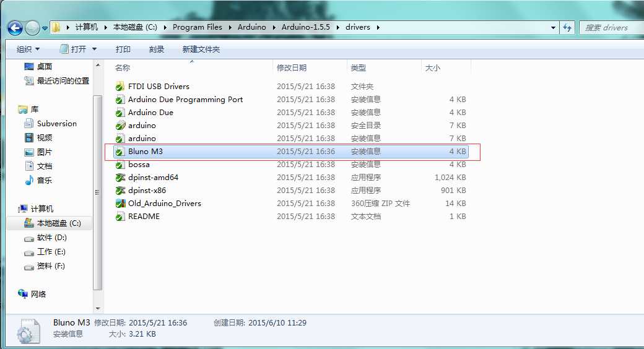Click the file name Old_Arduino_Drivers
Viewport: 644px width, 349px height.
164,203
